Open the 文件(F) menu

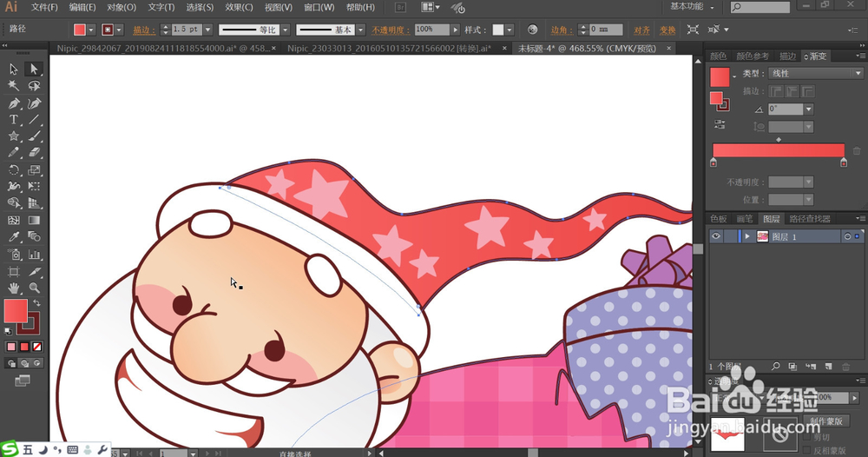pos(44,7)
